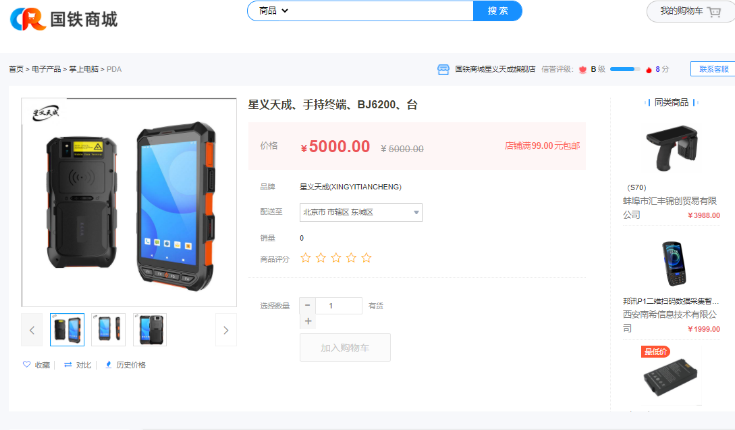This screenshot has height=430, width=735.
Task: Click brand name 星义天成(XINGYITIANCHENG)
Action: click(351, 187)
